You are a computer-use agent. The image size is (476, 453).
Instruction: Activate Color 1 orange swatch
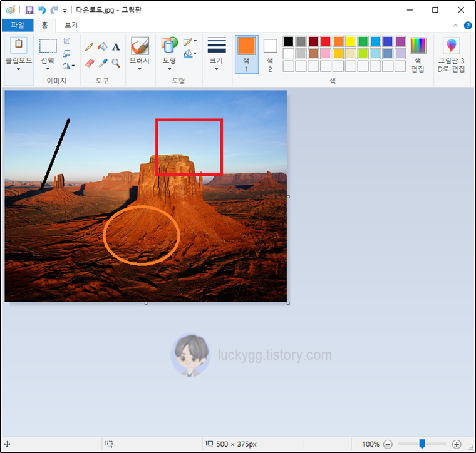[x=247, y=54]
